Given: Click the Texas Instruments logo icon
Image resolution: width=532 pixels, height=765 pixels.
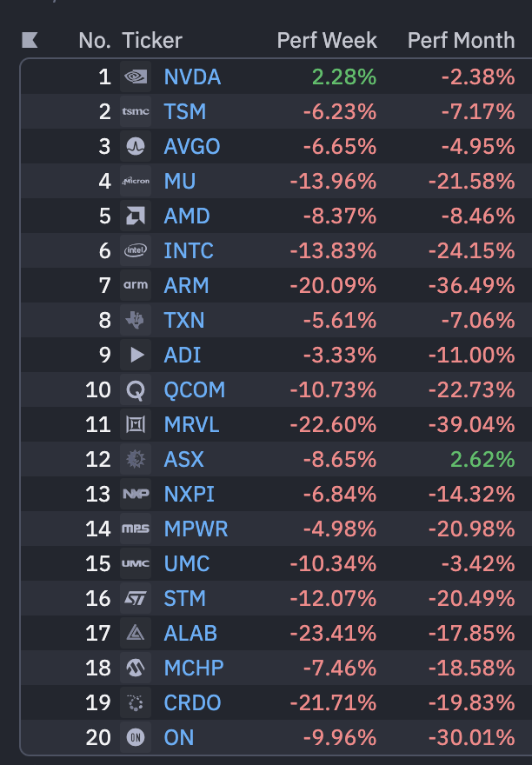Looking at the screenshot, I should (136, 320).
